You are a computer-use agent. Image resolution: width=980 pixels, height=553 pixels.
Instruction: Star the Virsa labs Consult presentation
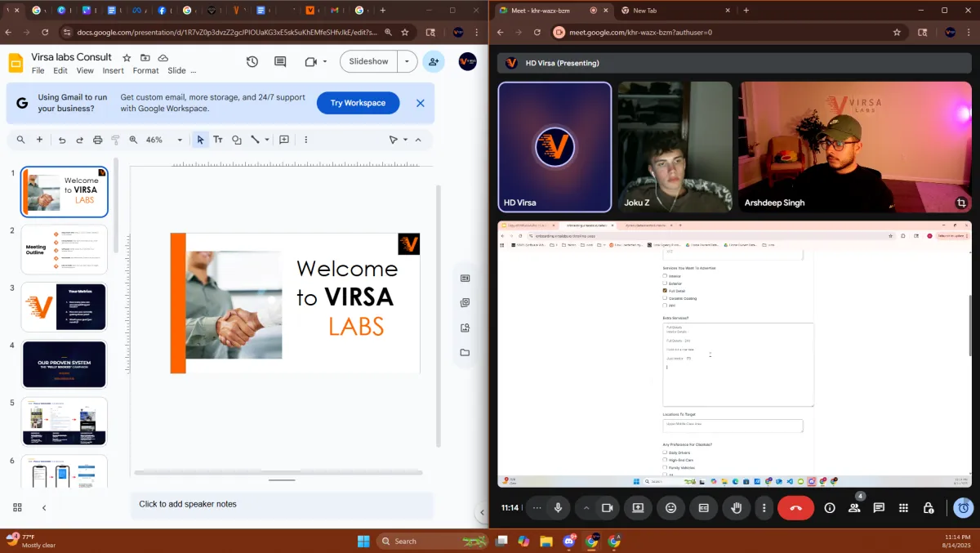(127, 58)
